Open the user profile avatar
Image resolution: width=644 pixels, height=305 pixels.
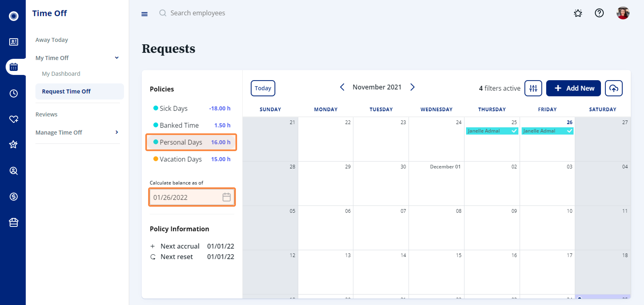[x=623, y=13]
